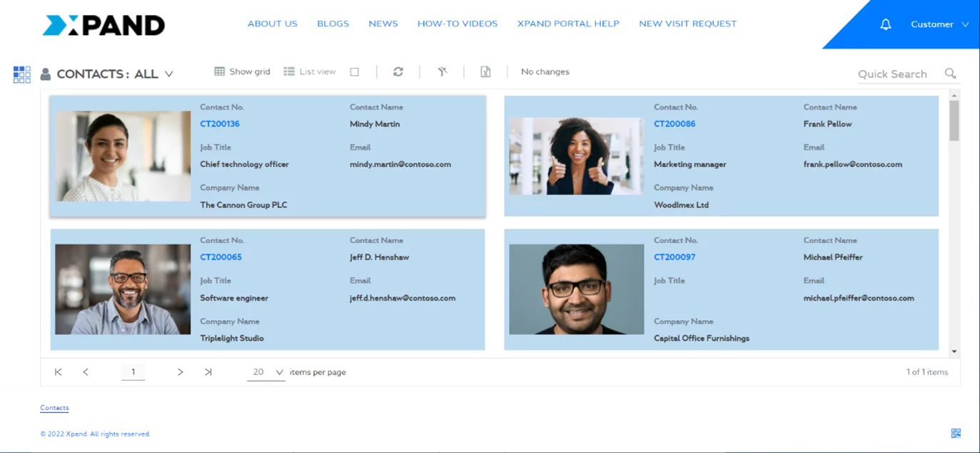980x453 pixels.
Task: Go to the last page of contacts
Action: click(x=208, y=372)
